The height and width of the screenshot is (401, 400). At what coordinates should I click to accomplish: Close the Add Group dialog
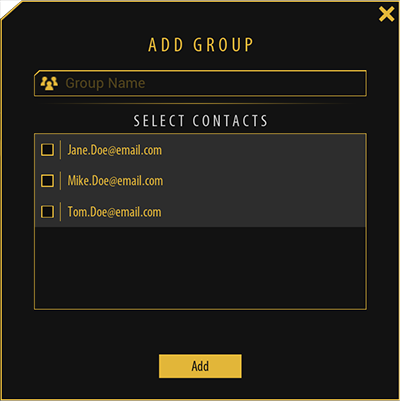click(386, 14)
